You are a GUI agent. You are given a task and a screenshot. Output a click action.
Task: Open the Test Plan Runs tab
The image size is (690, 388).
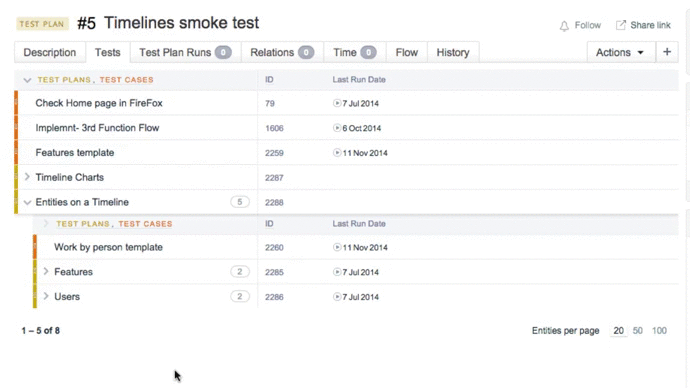(x=185, y=52)
